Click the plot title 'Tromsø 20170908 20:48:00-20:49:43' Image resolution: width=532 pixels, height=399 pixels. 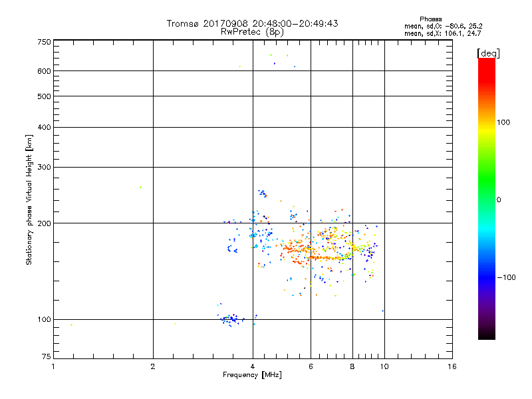click(x=252, y=23)
